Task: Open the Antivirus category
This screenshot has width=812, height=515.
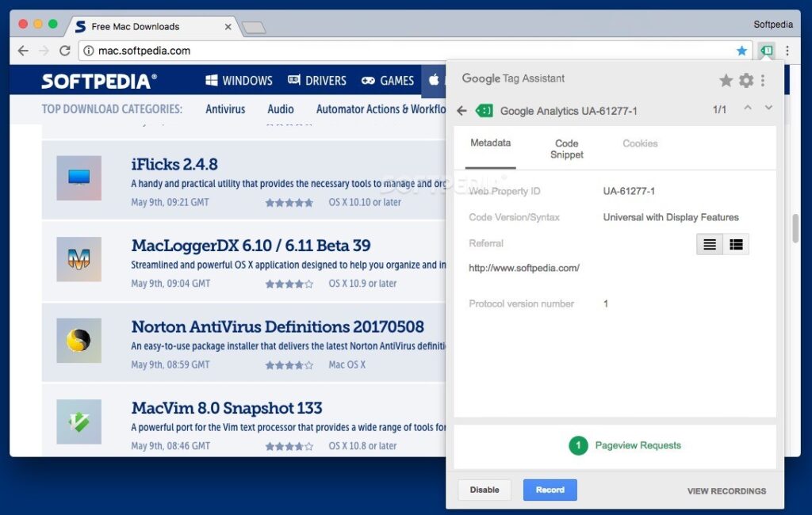Action: tap(225, 109)
